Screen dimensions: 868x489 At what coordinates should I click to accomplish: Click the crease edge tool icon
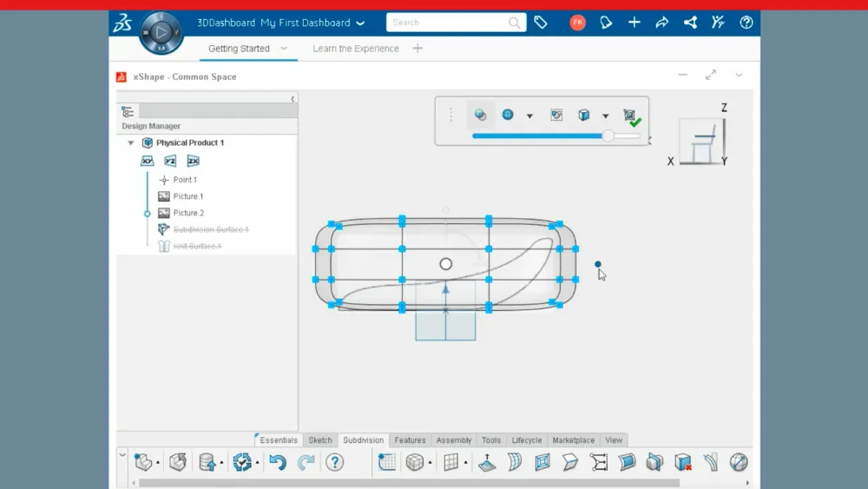point(711,462)
